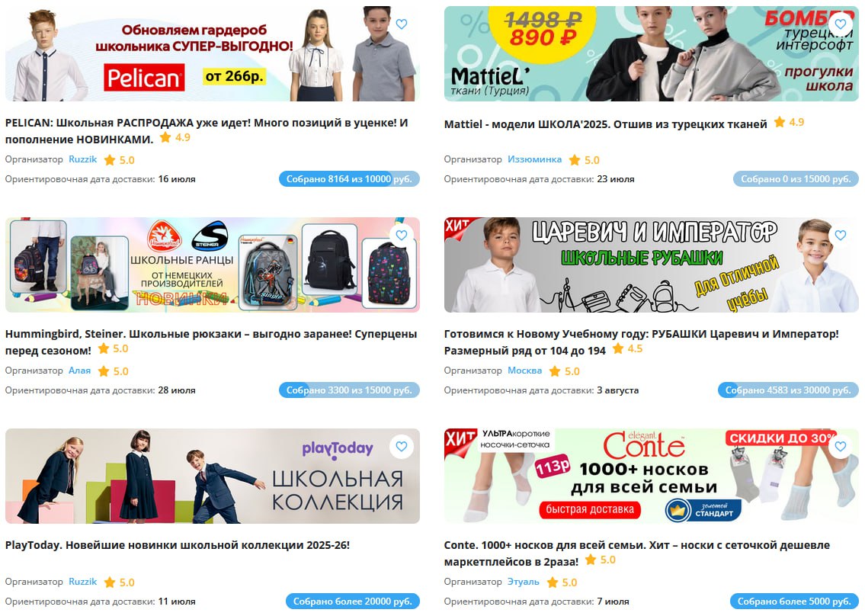Click Pelican progress bar Собрано 8164 из 10000
The width and height of the screenshot is (865, 616).
click(x=349, y=179)
